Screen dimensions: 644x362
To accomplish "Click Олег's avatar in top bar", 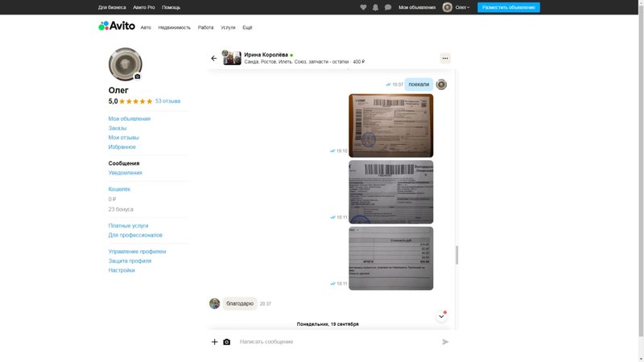I will (x=448, y=7).
